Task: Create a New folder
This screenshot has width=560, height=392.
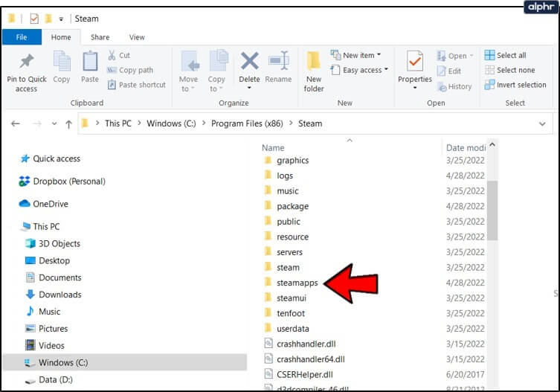Action: click(314, 71)
